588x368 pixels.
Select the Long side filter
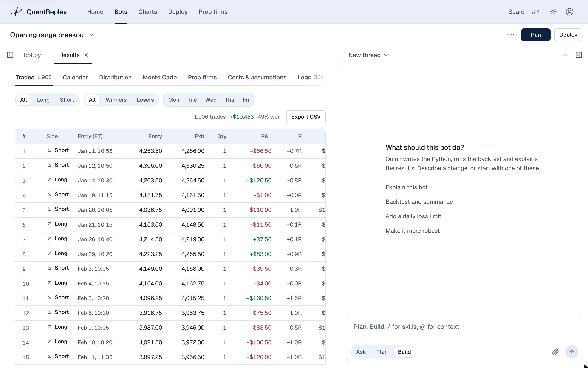pyautogui.click(x=43, y=100)
